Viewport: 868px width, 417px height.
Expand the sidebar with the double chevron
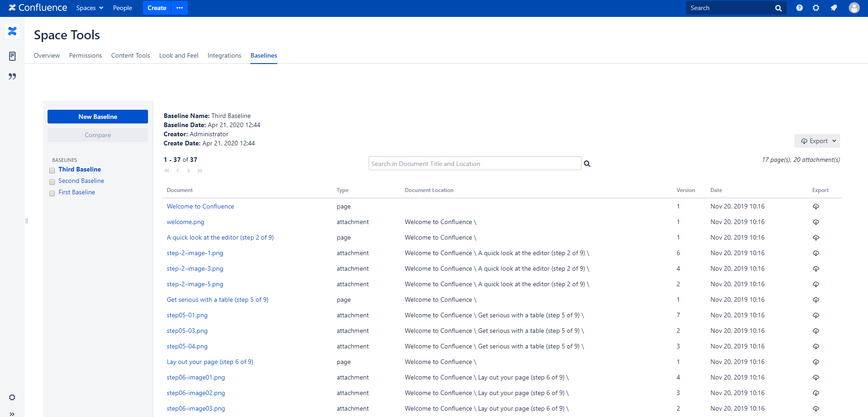(x=12, y=414)
